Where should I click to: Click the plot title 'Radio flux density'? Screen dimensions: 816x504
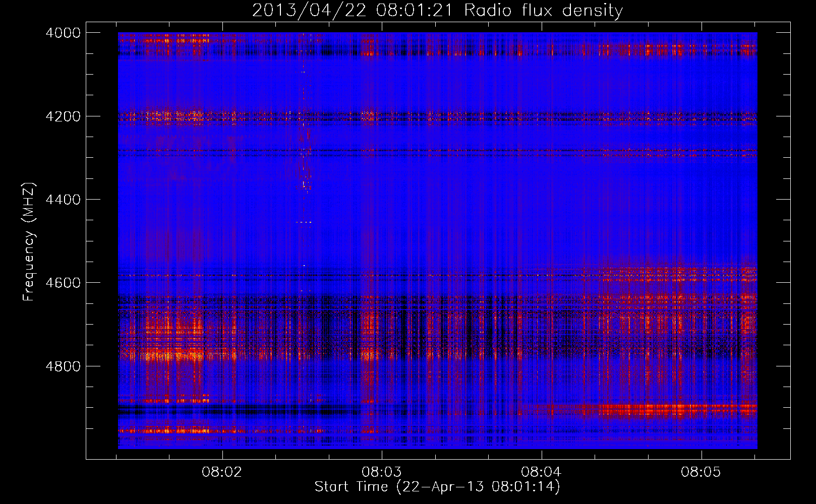click(x=543, y=10)
